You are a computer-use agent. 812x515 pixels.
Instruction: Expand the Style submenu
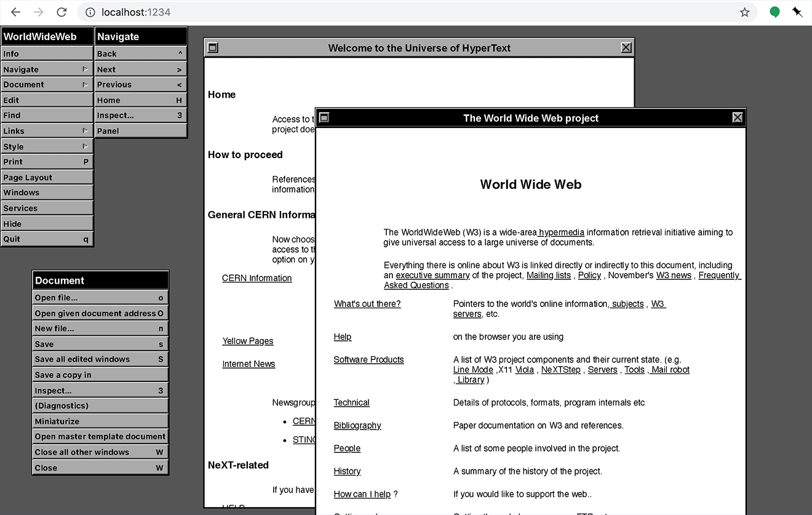coord(47,146)
